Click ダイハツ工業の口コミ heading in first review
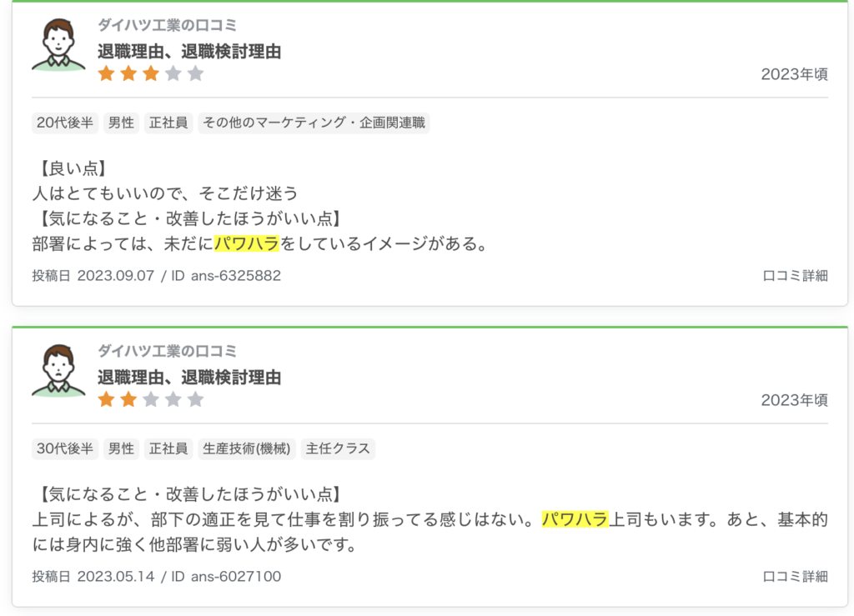Screen dimensions: 854x616 [x=167, y=25]
